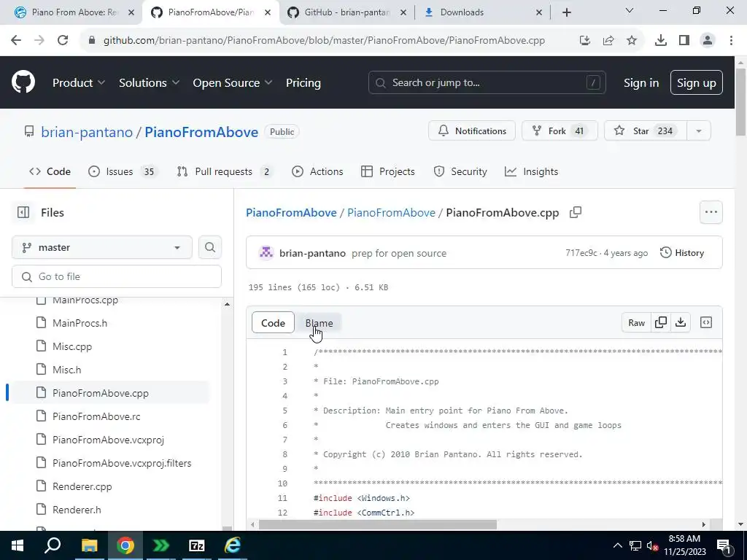Copy raw file contents icon
The width and height of the screenshot is (747, 560).
click(661, 323)
